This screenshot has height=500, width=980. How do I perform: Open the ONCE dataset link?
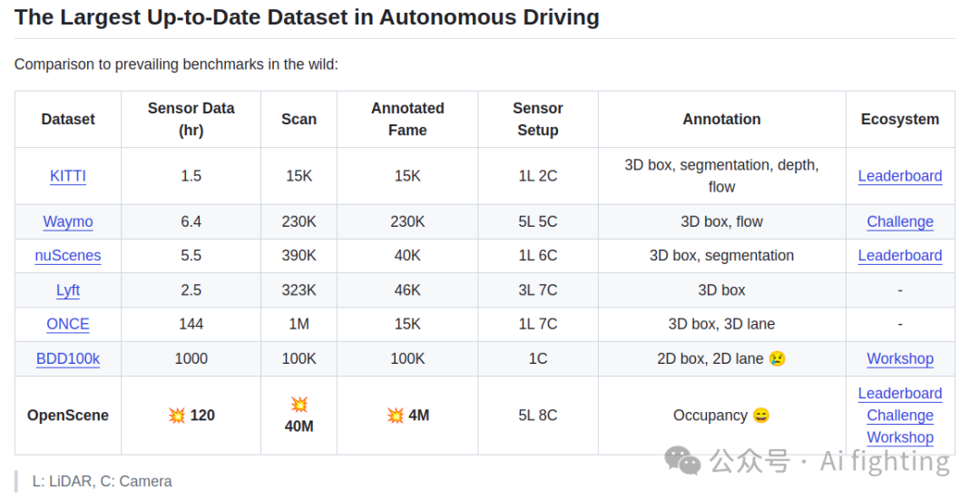click(68, 324)
